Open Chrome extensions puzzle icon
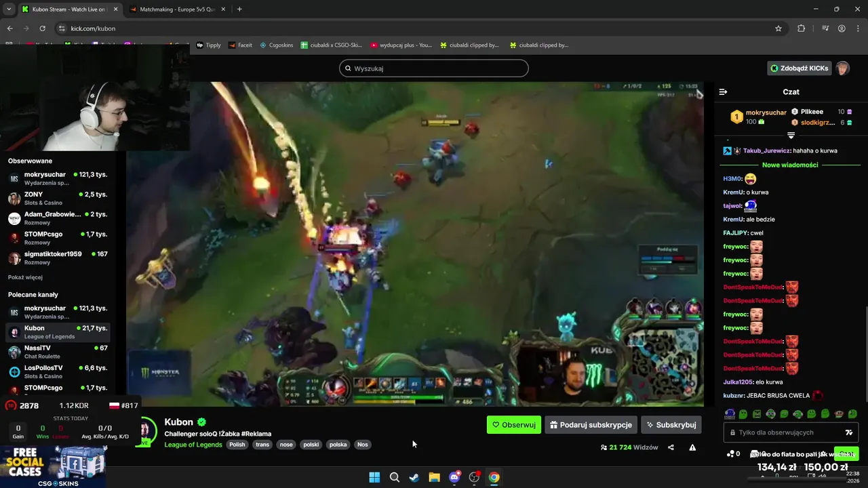Screen dimensions: 868x488 [x=802, y=28]
